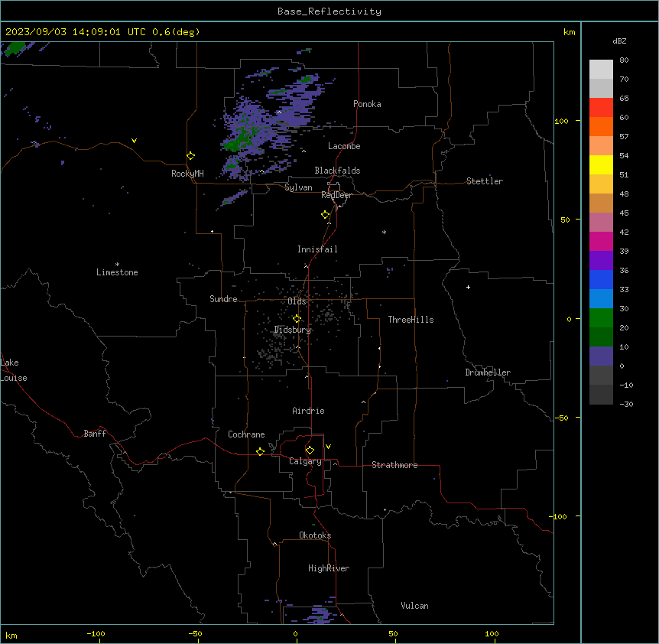This screenshot has height=644, width=659.
Task: Click the HighRiver label
Action: tap(329, 568)
